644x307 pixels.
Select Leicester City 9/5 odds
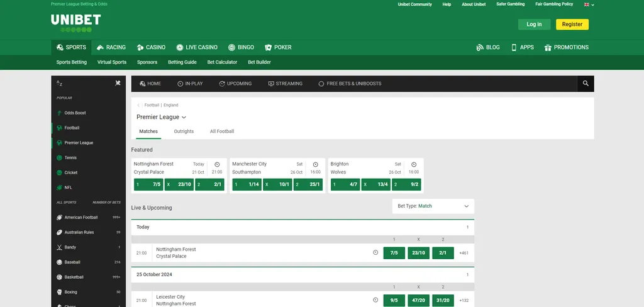tap(394, 301)
